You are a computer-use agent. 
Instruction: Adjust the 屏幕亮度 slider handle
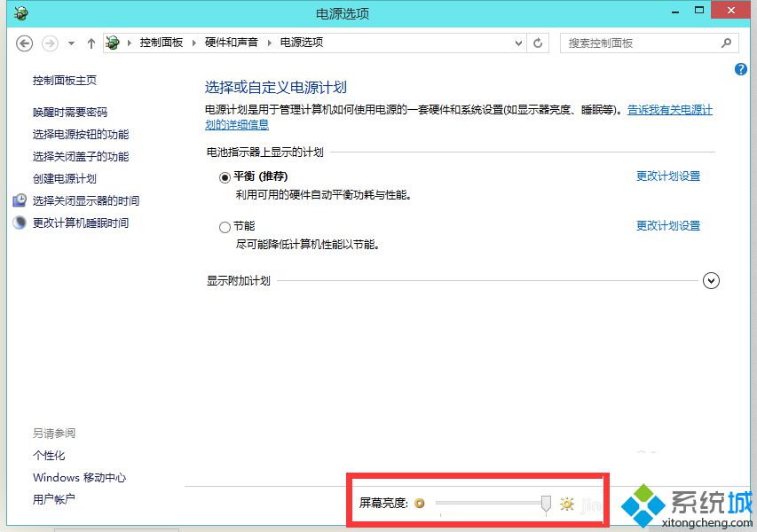tap(544, 503)
